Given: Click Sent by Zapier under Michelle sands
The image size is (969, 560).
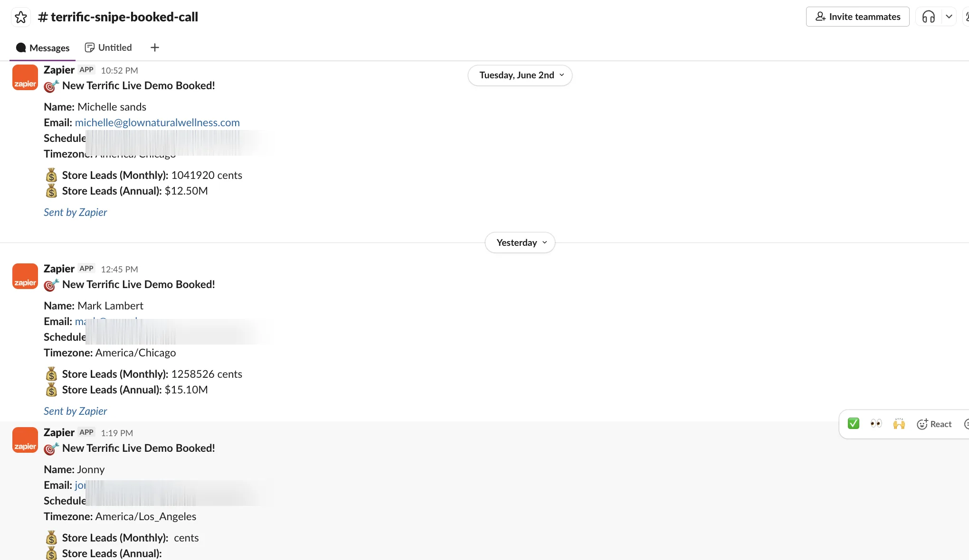Looking at the screenshot, I should pos(76,212).
